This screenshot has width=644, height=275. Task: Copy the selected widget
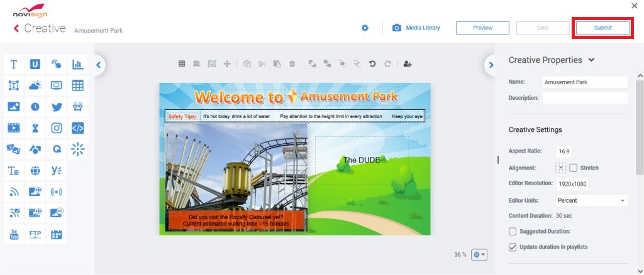click(247, 63)
